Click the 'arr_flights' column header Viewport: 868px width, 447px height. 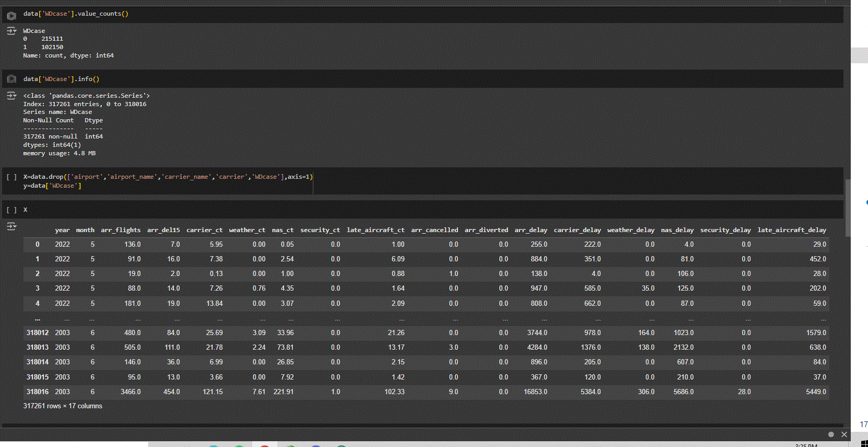(x=121, y=230)
